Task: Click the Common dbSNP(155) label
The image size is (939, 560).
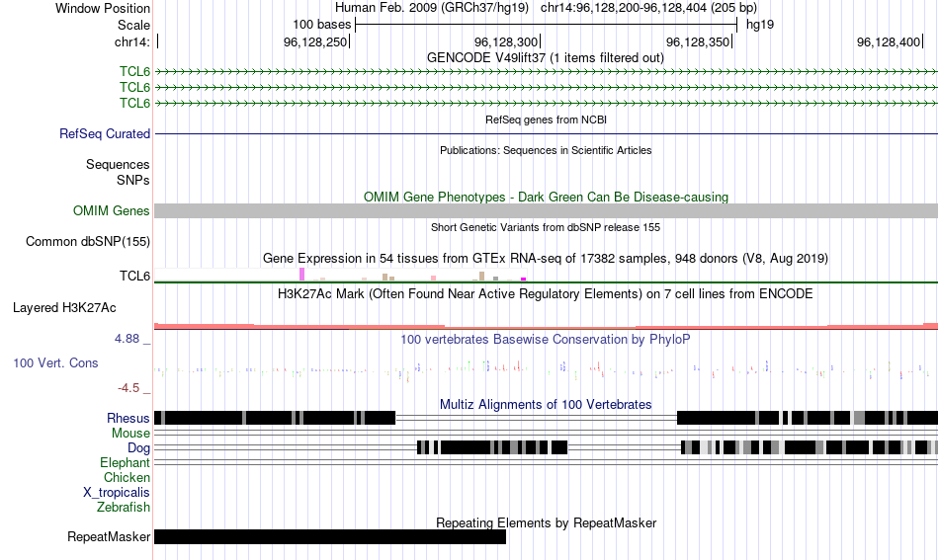Action: click(87, 242)
